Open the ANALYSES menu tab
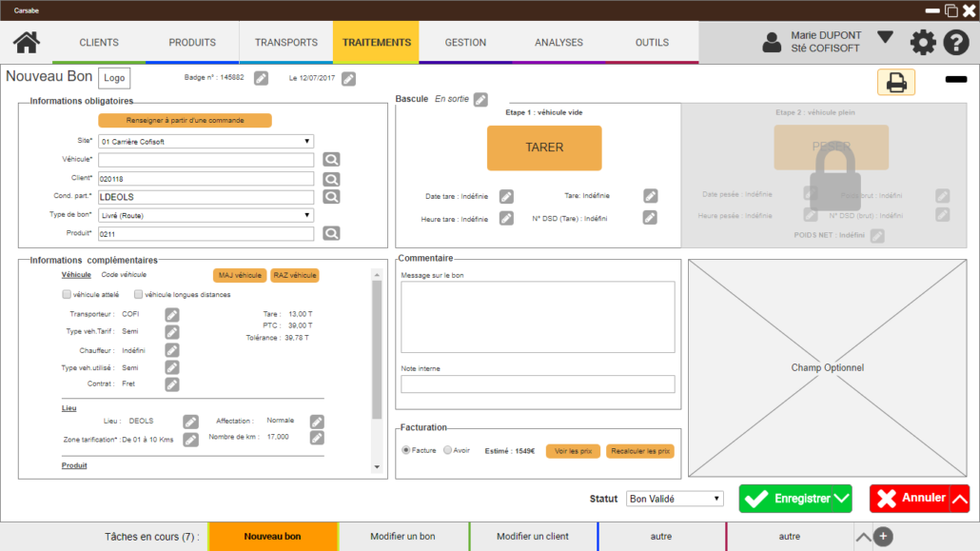 [x=559, y=43]
